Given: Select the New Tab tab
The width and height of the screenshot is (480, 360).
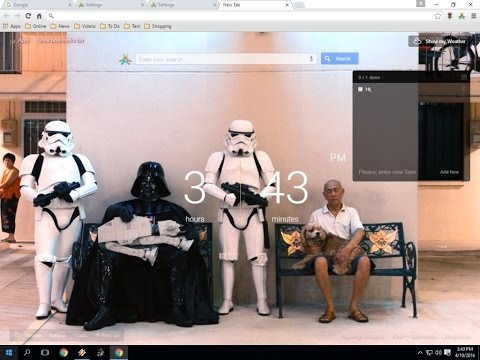Looking at the screenshot, I should tap(256, 5).
